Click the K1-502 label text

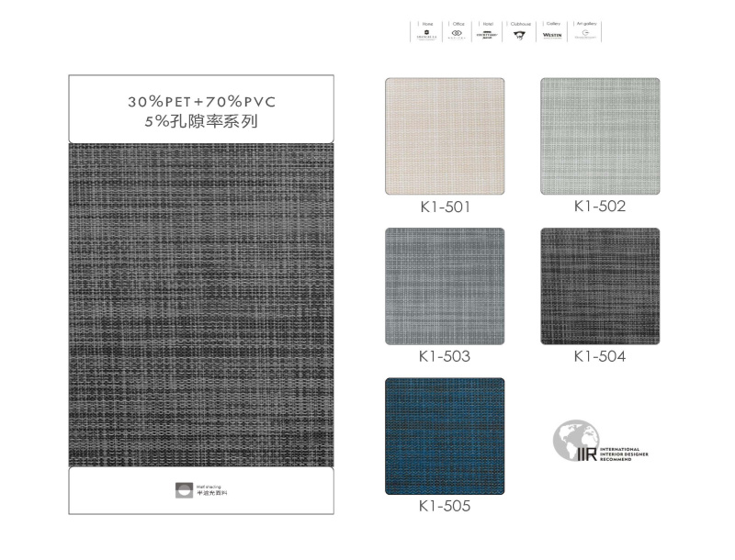tap(600, 207)
